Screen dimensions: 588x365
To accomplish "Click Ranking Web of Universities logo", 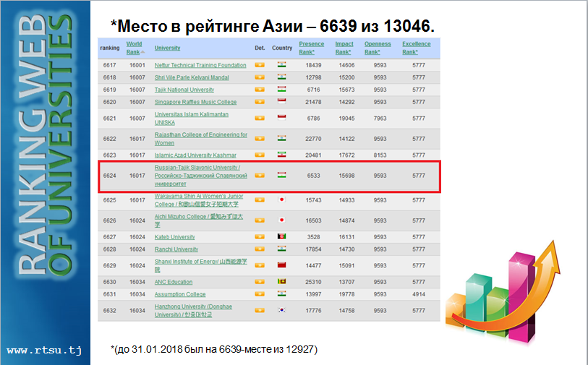I will click(45, 145).
